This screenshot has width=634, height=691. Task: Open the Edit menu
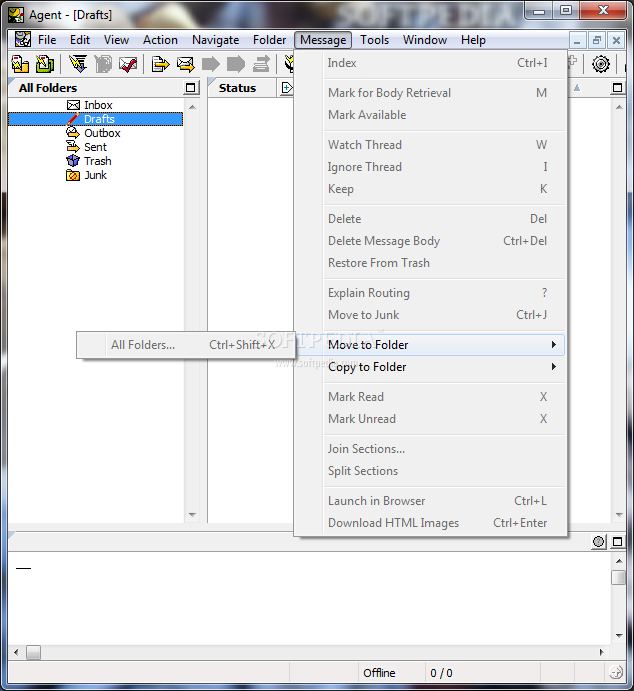pos(80,40)
